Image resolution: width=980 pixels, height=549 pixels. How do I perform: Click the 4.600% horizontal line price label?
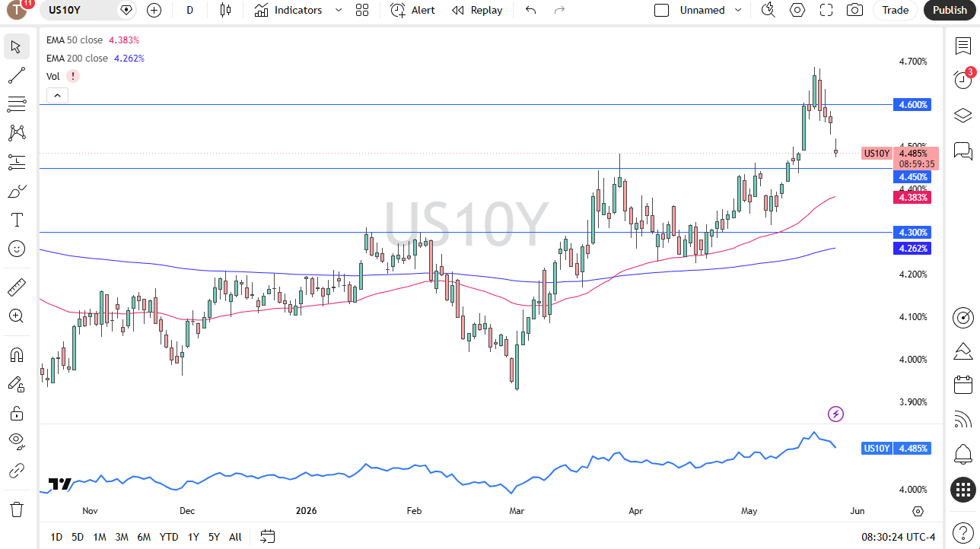coord(912,105)
